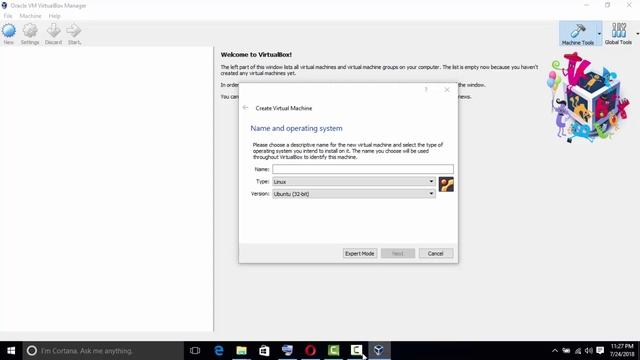Open the File menu
This screenshot has height=360, width=640.
8,16
